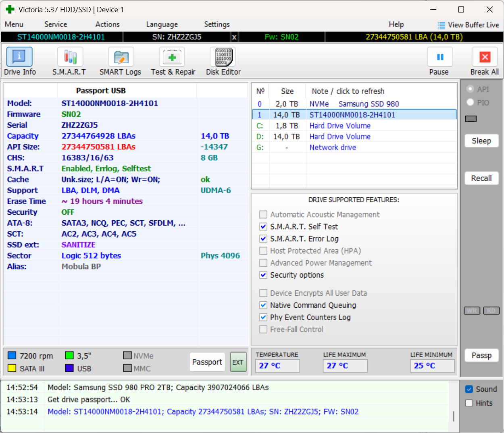
Task: Open the Settings menu
Action: pyautogui.click(x=217, y=24)
